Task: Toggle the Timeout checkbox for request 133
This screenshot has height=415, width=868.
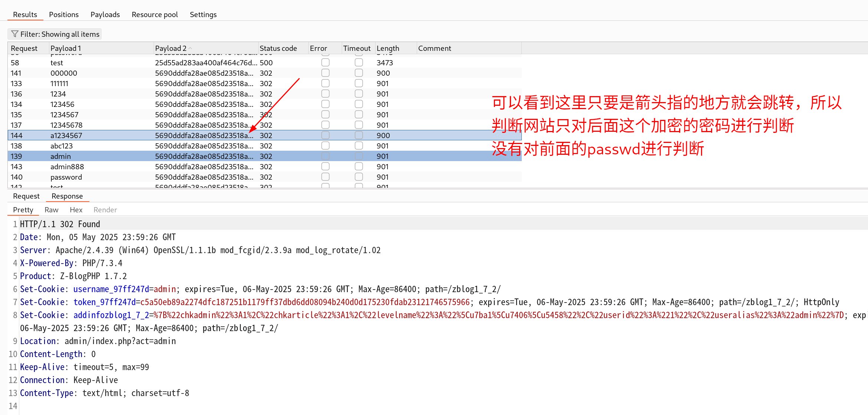Action: (x=358, y=84)
